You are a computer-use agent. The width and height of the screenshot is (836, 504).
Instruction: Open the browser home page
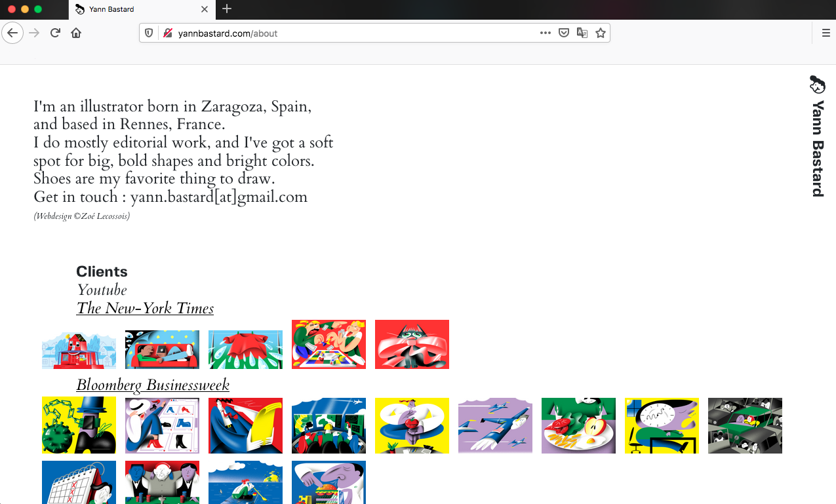[x=76, y=33]
